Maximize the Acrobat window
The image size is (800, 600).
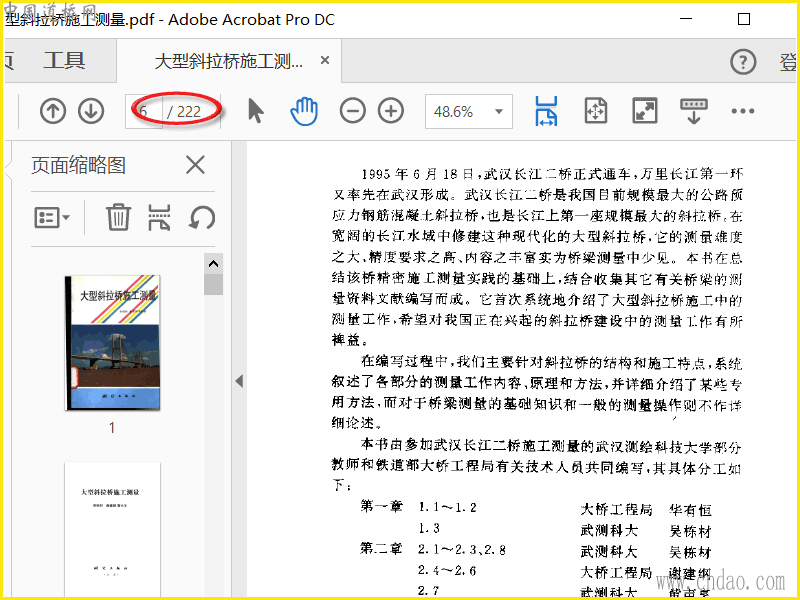744,19
